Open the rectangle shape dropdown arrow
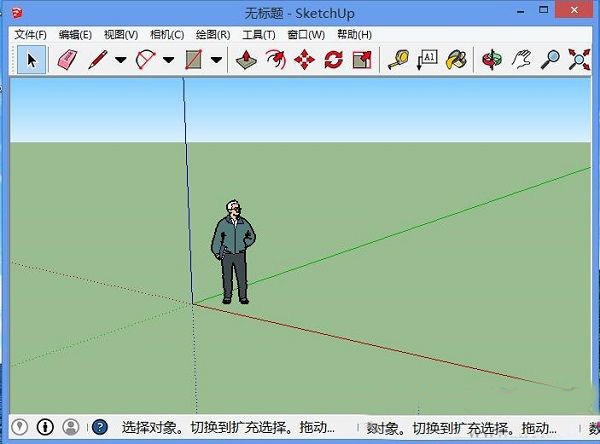Viewport: 600px width, 444px height. click(216, 60)
